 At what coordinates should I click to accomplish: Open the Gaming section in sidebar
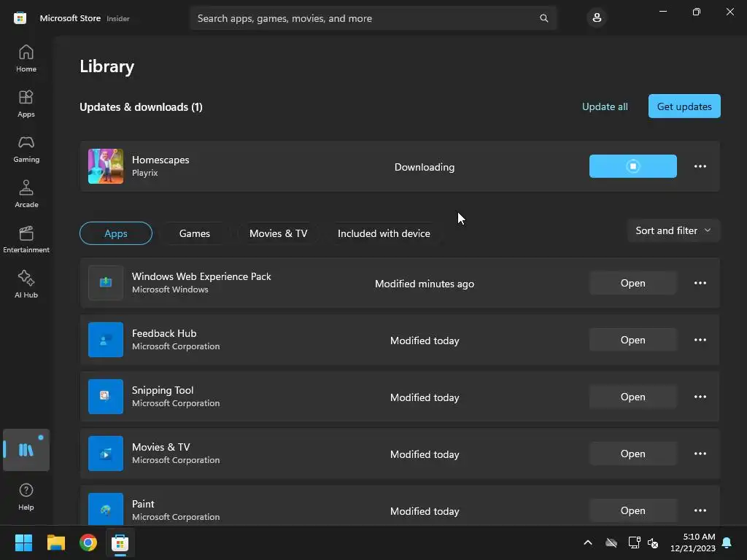[x=26, y=149]
